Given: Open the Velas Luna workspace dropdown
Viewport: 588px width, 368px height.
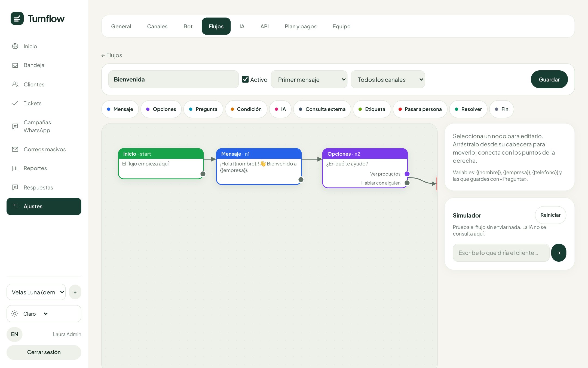Looking at the screenshot, I should point(36,292).
